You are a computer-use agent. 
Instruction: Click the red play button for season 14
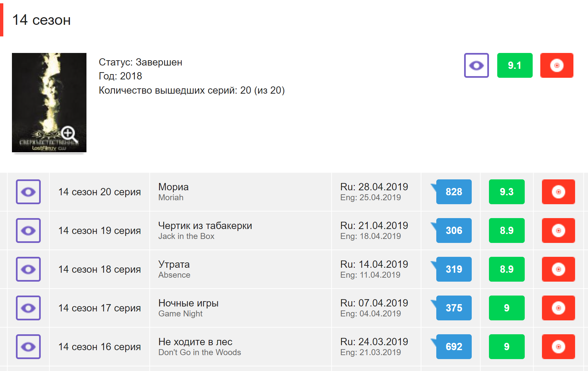[x=557, y=65]
